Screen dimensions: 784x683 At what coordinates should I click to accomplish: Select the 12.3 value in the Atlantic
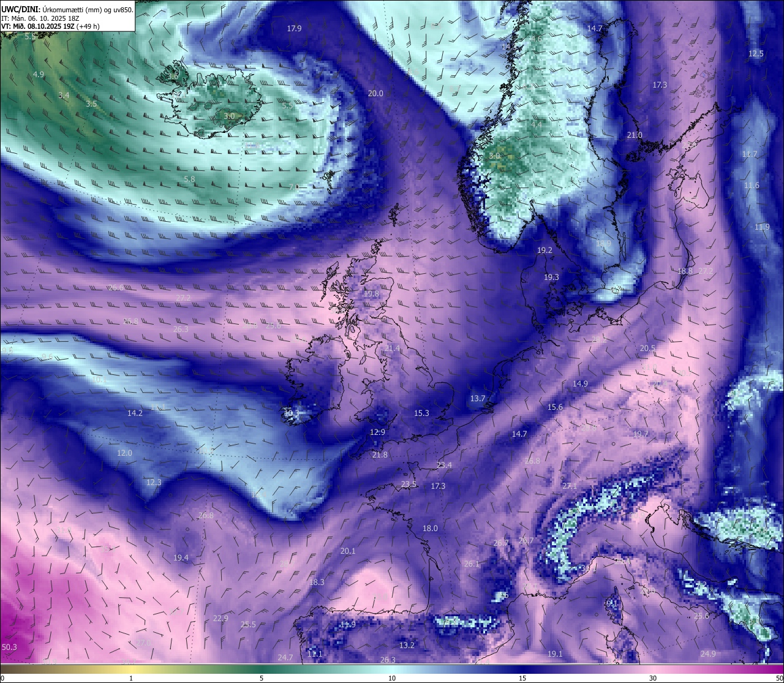pos(154,482)
